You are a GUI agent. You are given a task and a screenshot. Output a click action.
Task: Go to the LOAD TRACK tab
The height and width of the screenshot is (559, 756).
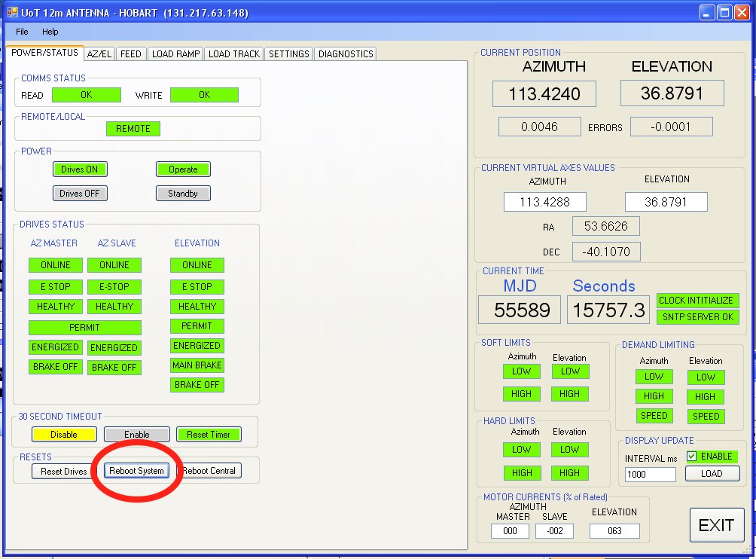point(233,54)
